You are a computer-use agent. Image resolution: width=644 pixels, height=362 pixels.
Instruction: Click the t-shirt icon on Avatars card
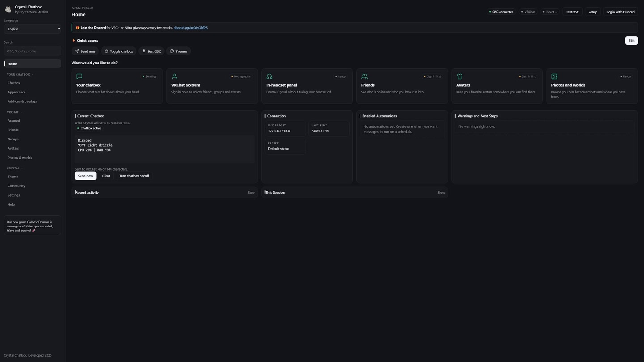(x=459, y=76)
